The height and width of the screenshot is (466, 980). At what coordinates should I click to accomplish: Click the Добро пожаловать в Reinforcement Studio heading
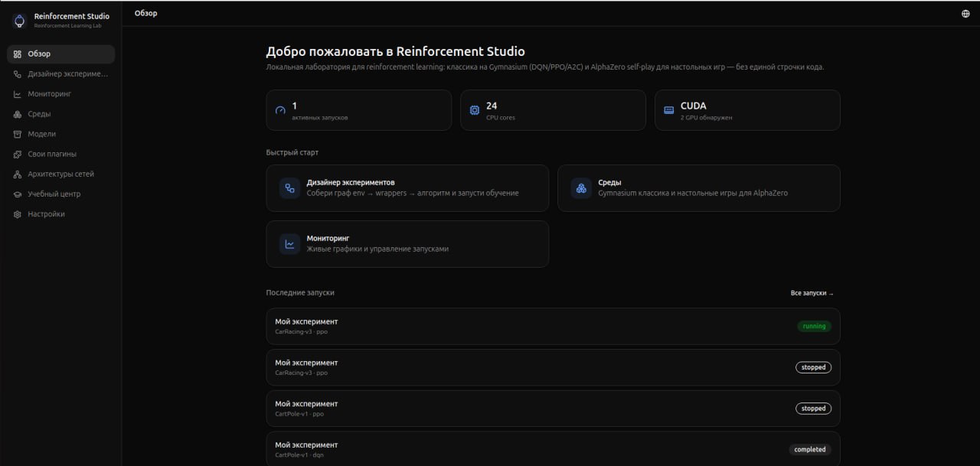tap(396, 51)
